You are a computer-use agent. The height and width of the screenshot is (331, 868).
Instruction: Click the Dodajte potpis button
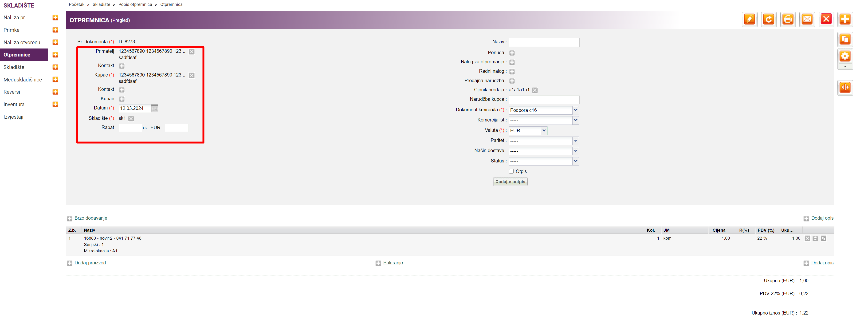coord(510,182)
